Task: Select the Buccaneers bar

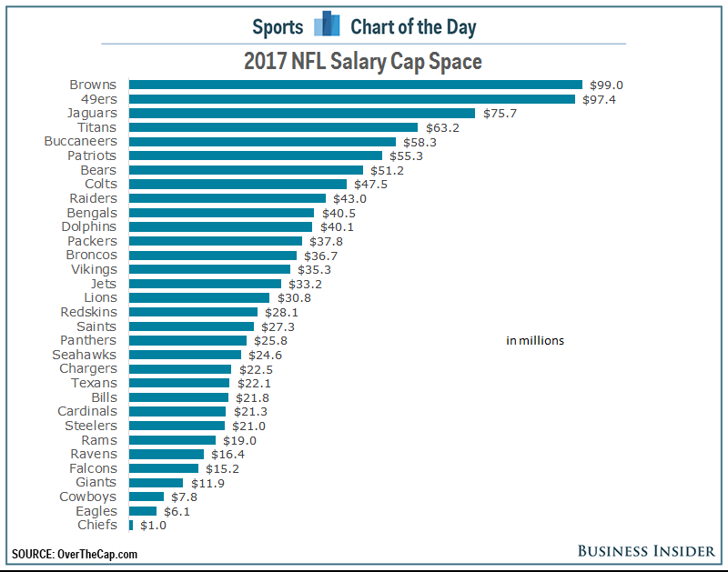Action: pyautogui.click(x=262, y=142)
